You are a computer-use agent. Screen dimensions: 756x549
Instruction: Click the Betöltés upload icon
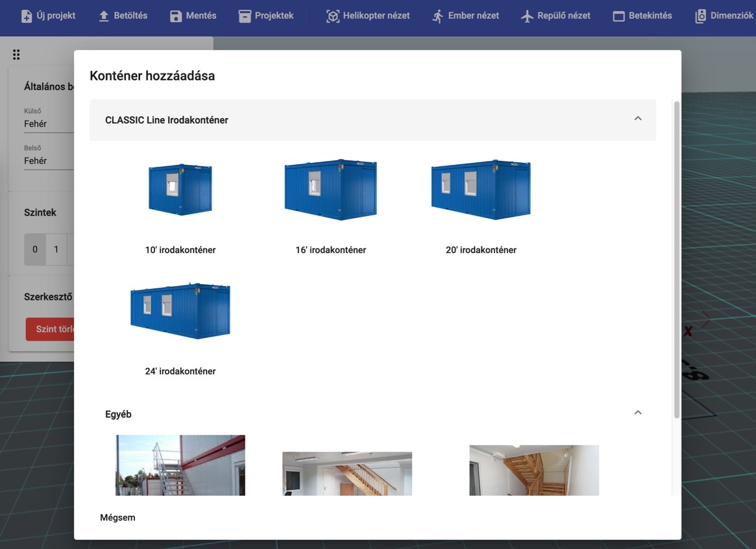tap(104, 16)
